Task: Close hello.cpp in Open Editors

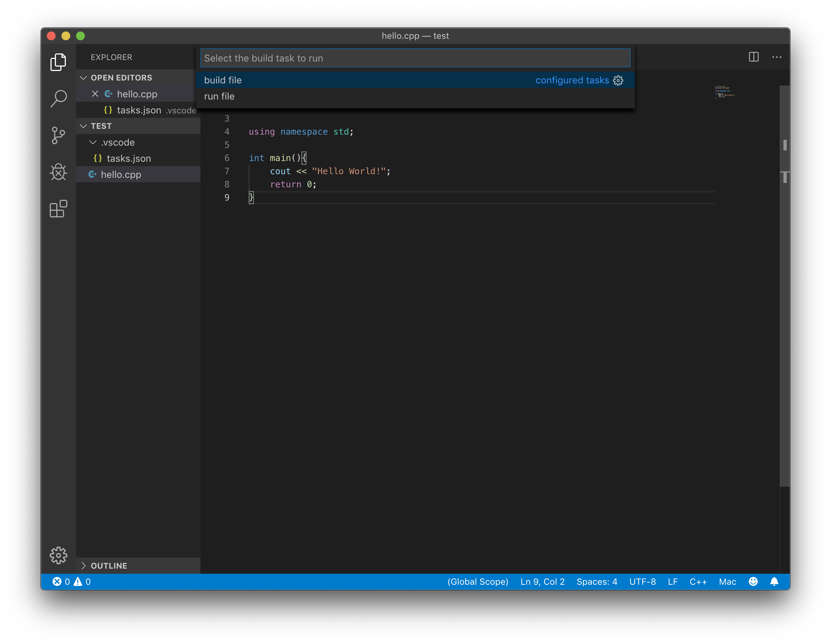Action: tap(95, 94)
